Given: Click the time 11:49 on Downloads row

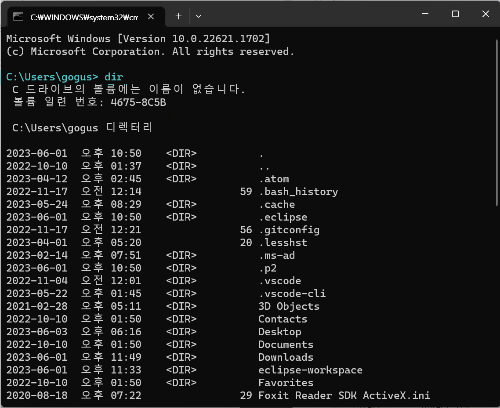Looking at the screenshot, I should (x=126, y=357).
